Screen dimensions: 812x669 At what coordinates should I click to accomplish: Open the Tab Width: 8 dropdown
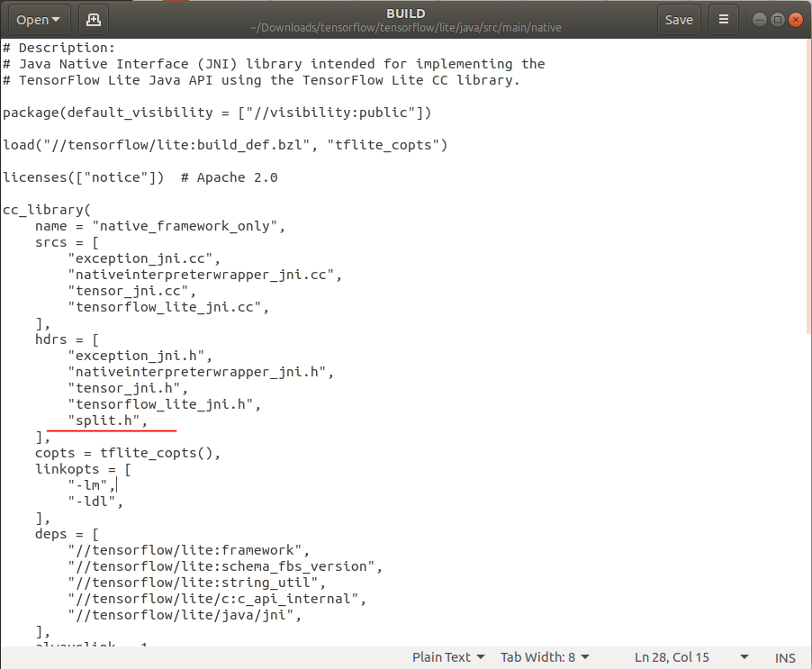click(541, 657)
